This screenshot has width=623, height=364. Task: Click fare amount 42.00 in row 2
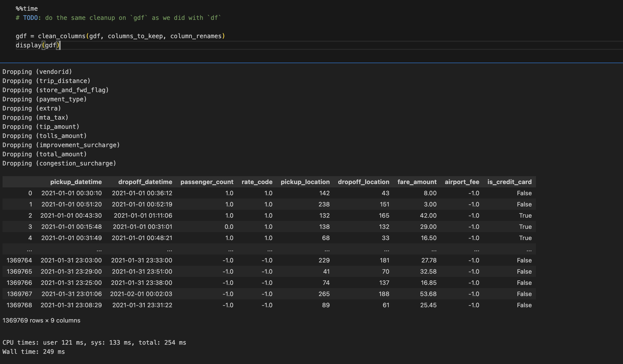[428, 215]
